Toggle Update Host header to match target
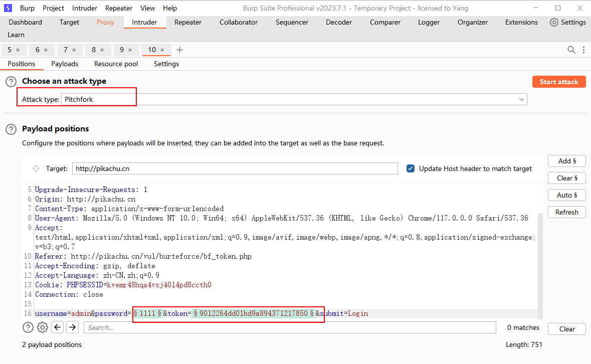 (x=411, y=168)
